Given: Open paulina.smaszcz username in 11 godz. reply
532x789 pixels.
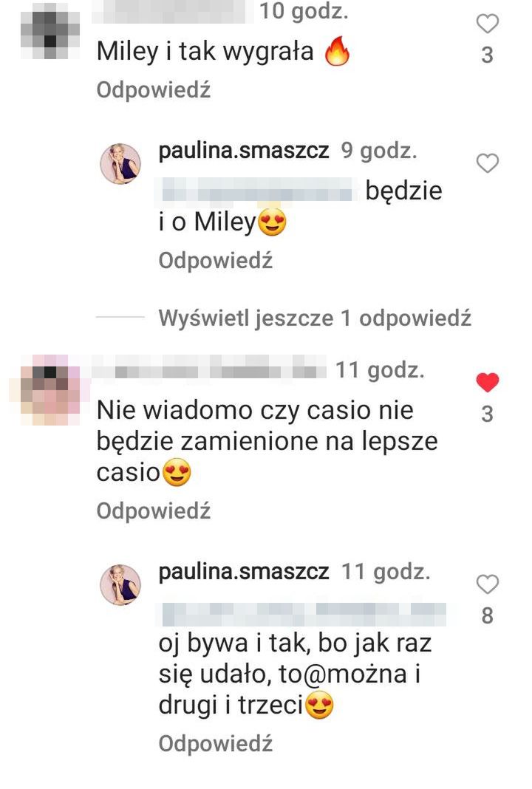Looking at the screenshot, I should click(244, 572).
